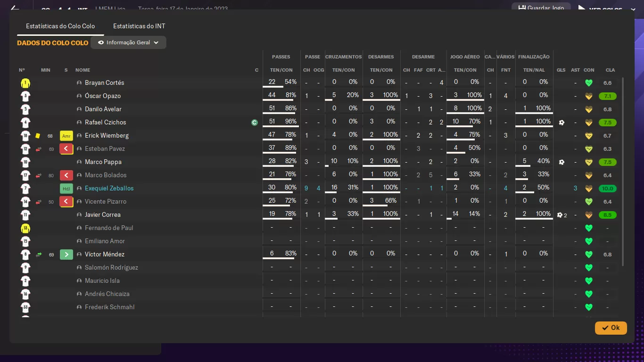
Task: Click Fernando de Paul yellow keeper shirt
Action: (x=25, y=228)
